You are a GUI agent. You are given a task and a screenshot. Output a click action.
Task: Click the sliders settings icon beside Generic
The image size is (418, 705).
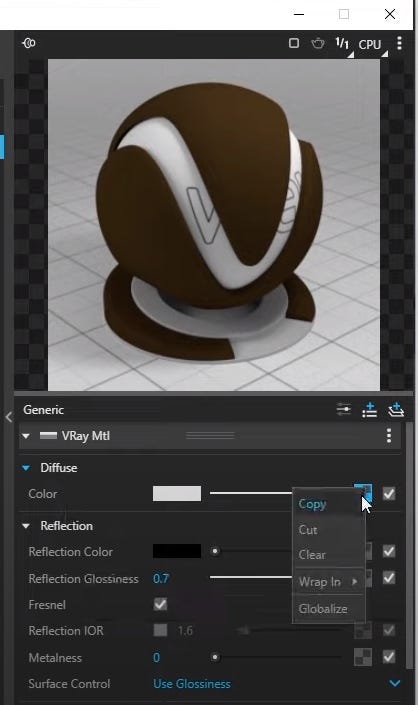point(344,410)
